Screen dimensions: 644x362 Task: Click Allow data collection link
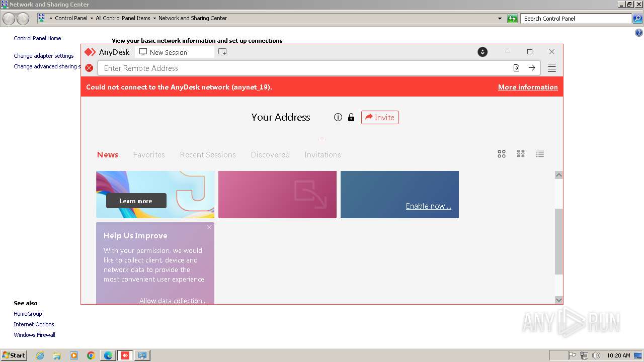click(173, 301)
